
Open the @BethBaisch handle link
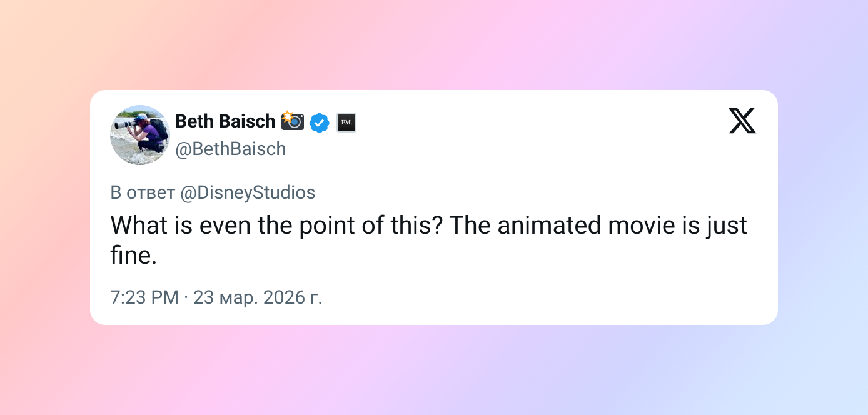pyautogui.click(x=230, y=149)
